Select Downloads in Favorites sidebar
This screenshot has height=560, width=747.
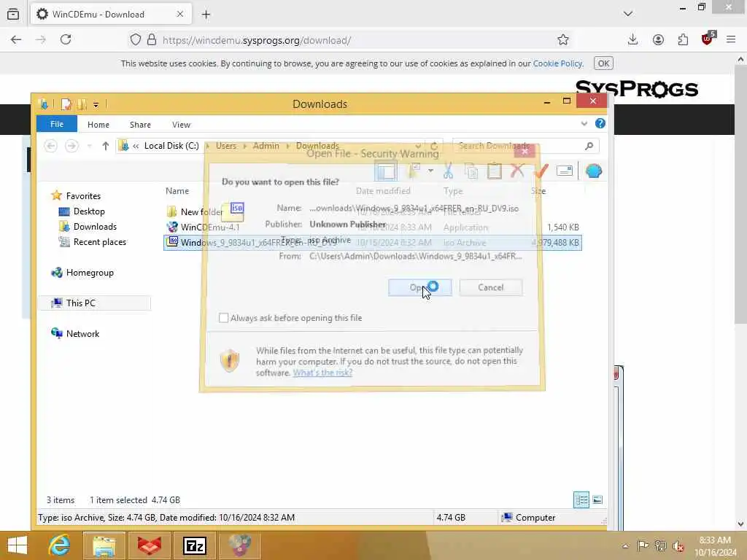(x=95, y=227)
